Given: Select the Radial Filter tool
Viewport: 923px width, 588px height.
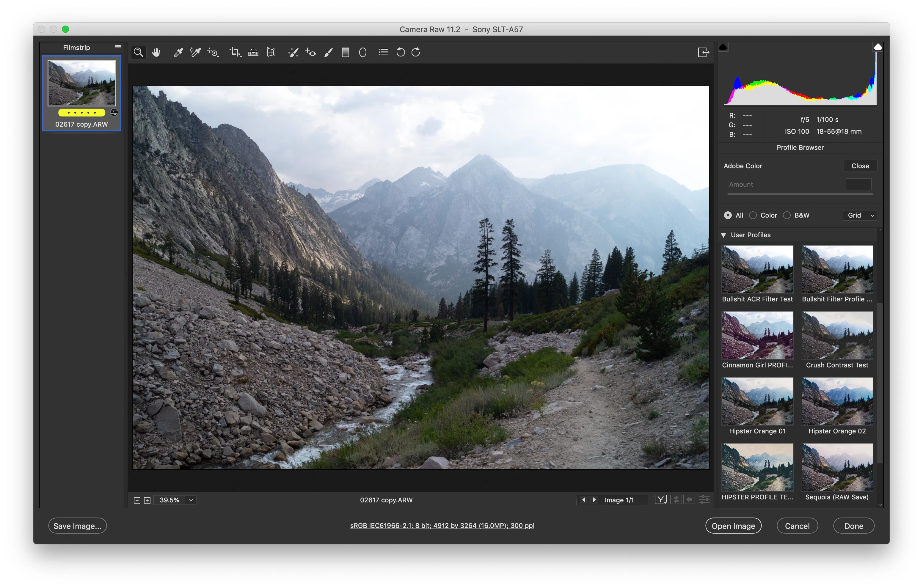Looking at the screenshot, I should point(362,52).
